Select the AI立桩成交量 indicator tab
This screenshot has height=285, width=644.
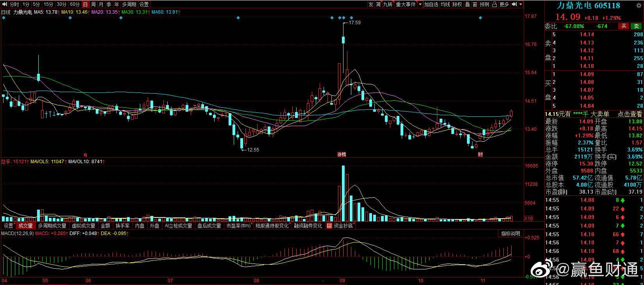(179, 226)
